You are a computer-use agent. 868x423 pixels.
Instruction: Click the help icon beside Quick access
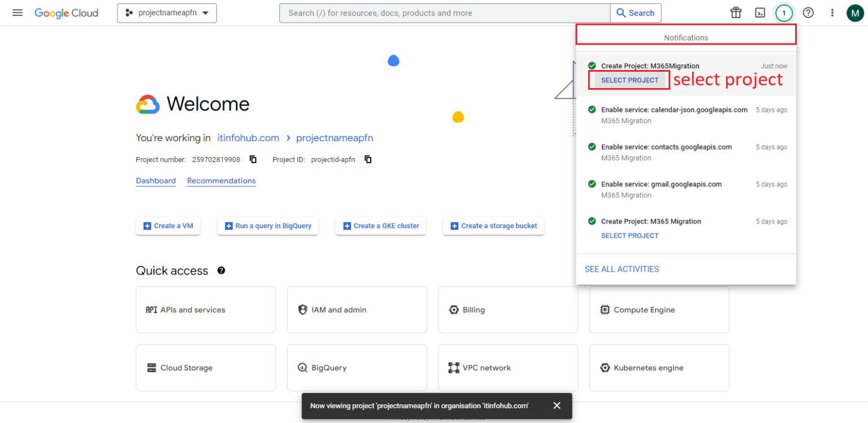point(221,271)
